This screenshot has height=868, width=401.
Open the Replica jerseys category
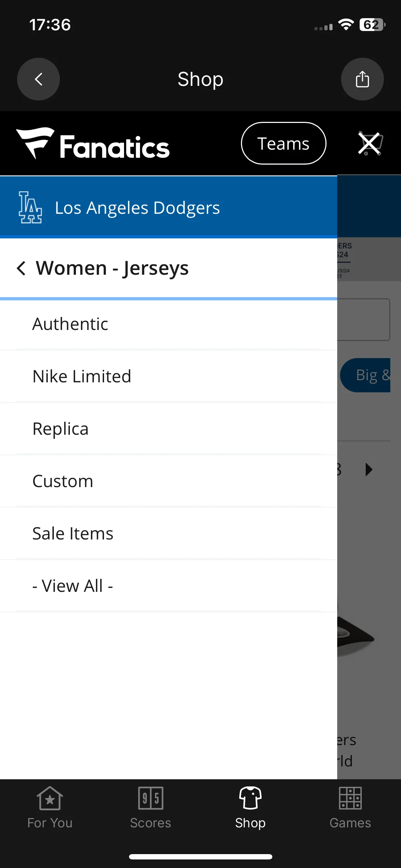[169, 429]
